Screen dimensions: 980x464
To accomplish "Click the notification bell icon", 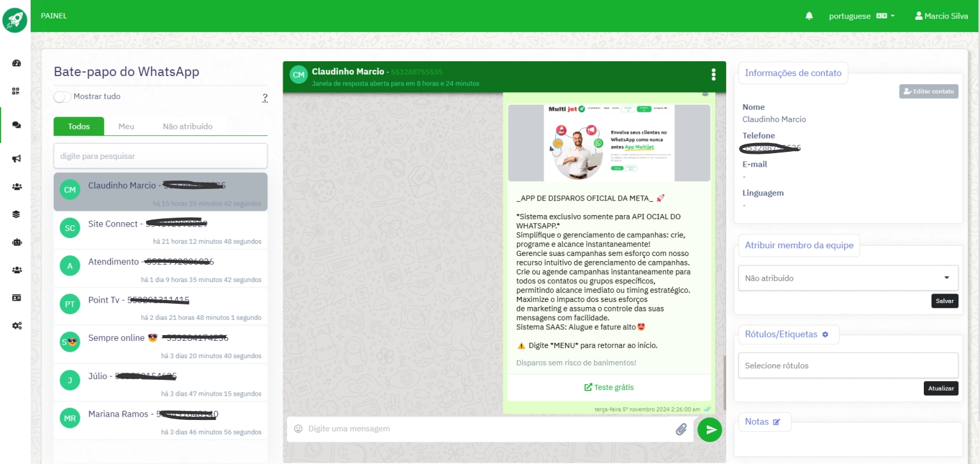I will click(x=809, y=16).
